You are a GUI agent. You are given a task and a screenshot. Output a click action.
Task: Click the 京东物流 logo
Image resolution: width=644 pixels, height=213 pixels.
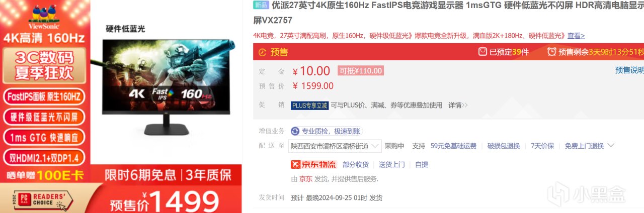[313, 164]
